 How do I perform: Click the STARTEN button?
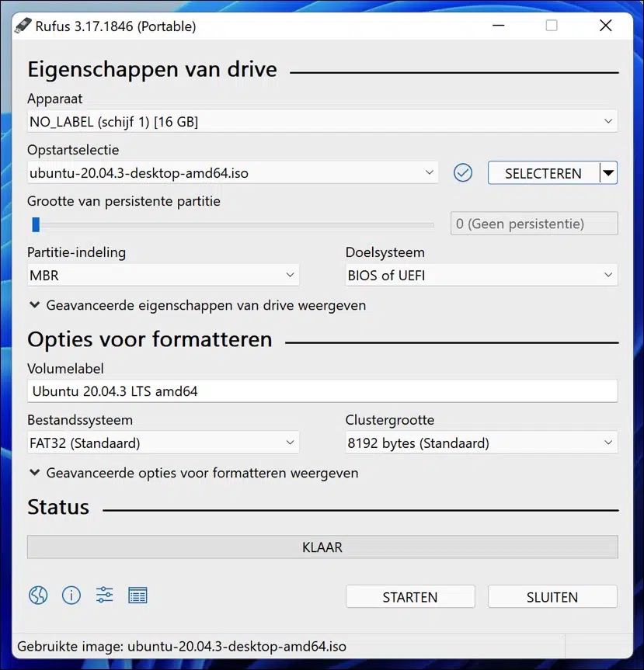pyautogui.click(x=410, y=596)
